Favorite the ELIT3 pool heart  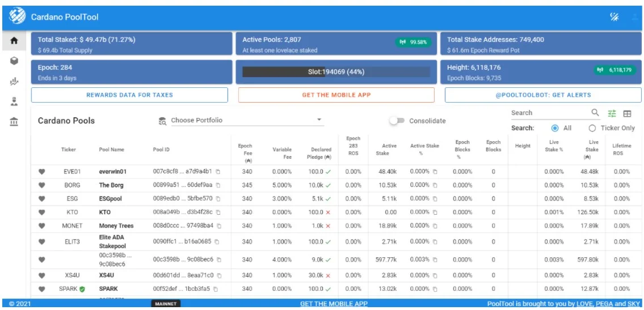click(x=41, y=242)
